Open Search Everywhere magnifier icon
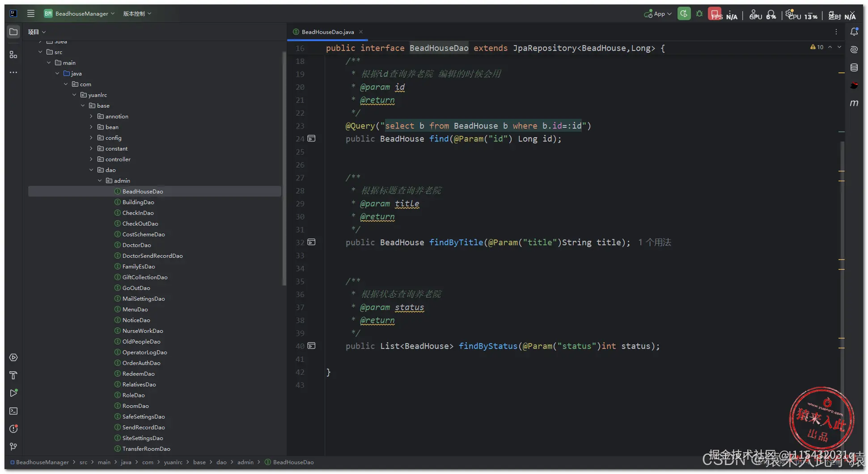Image resolution: width=868 pixels, height=474 pixels. tap(771, 14)
